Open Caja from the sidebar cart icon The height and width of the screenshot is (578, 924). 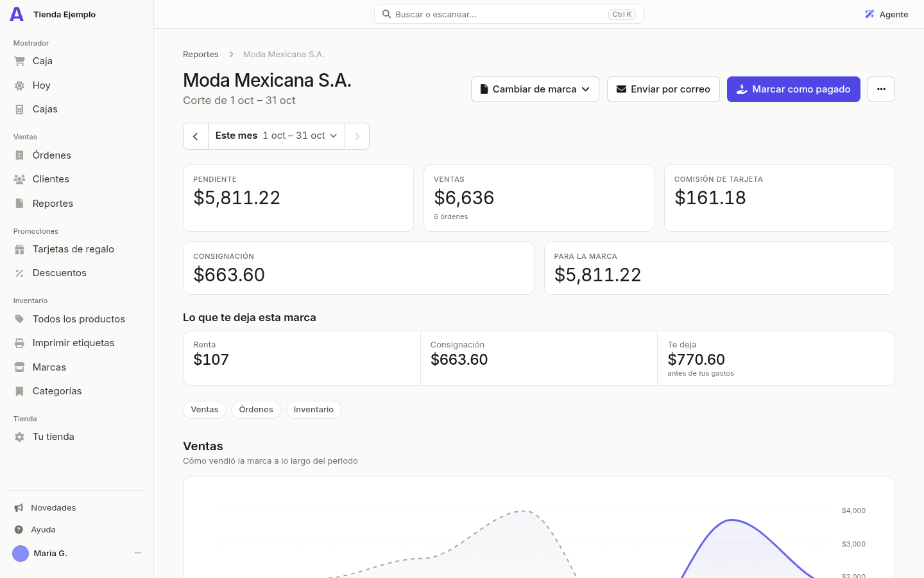click(19, 61)
